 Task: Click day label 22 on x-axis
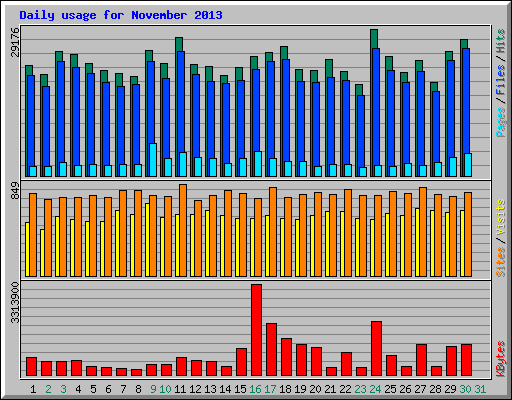345,389
